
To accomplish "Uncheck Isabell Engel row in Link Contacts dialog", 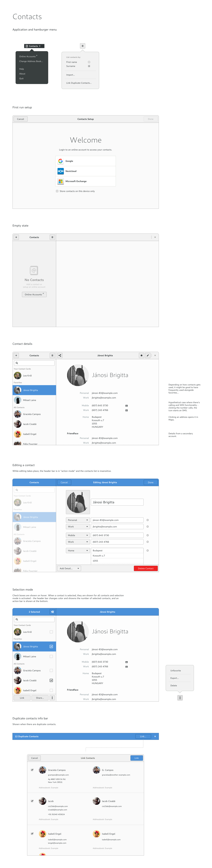I will click(32, 834).
